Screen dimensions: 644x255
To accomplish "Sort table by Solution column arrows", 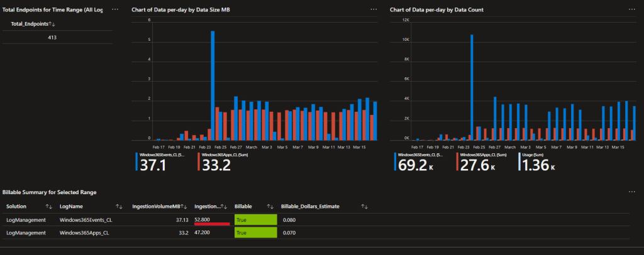I will point(48,206).
